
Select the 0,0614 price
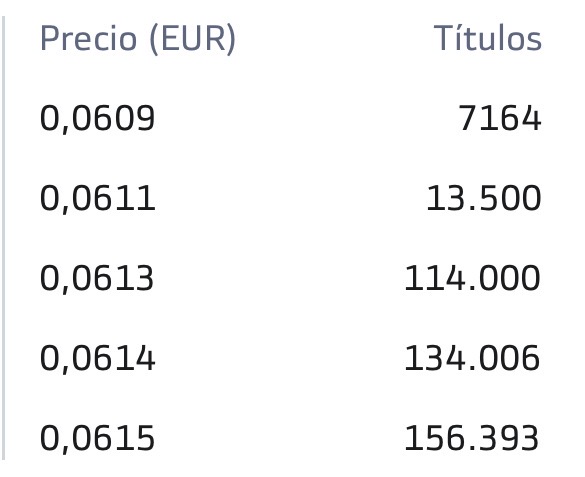pos(97,358)
